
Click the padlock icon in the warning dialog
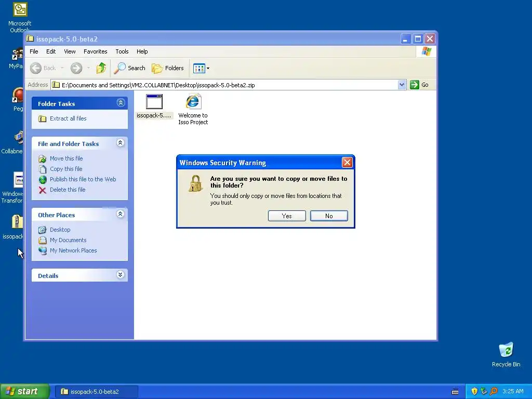coord(195,183)
